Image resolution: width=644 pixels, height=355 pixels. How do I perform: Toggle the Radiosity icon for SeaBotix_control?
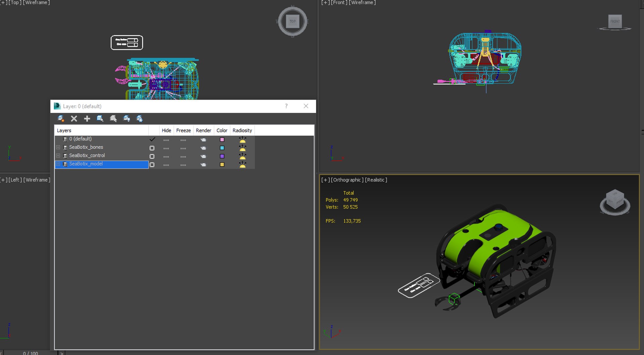(243, 156)
